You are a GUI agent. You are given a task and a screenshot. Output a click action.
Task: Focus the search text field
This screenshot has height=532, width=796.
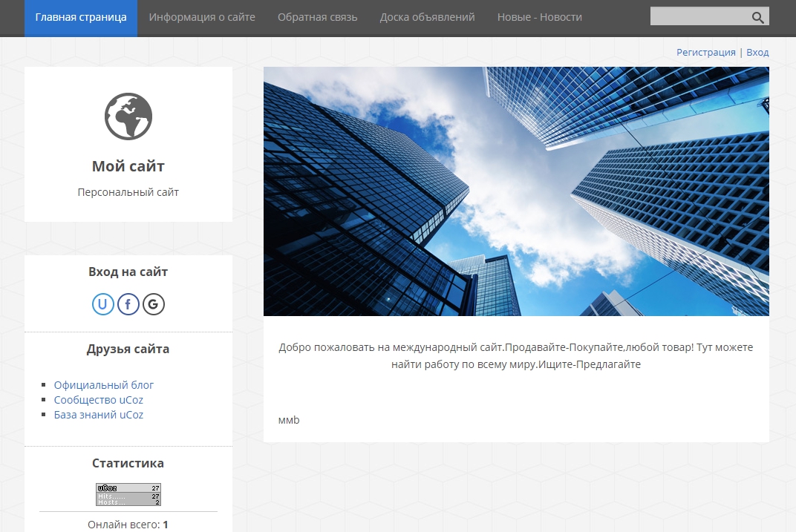coord(698,17)
